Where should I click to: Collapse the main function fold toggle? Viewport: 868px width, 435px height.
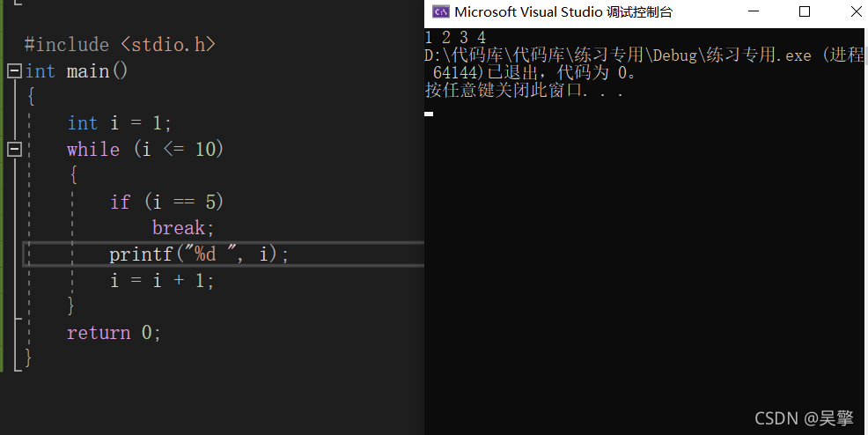14,70
